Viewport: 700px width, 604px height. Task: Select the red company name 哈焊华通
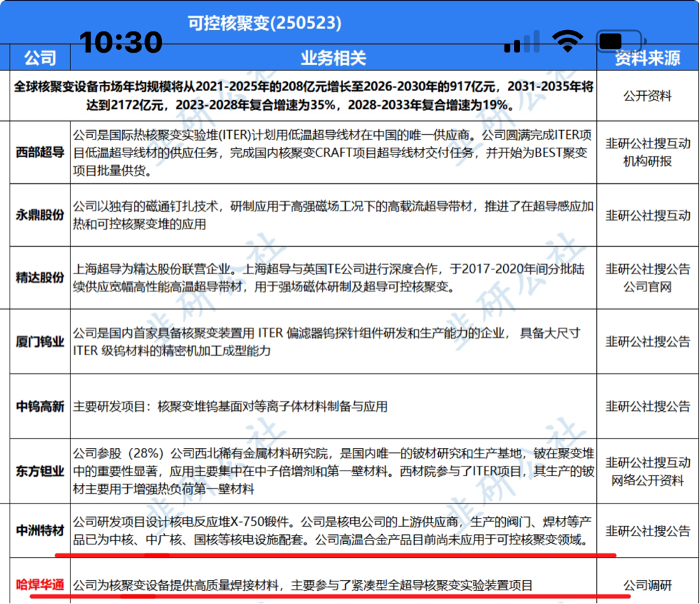(40, 585)
